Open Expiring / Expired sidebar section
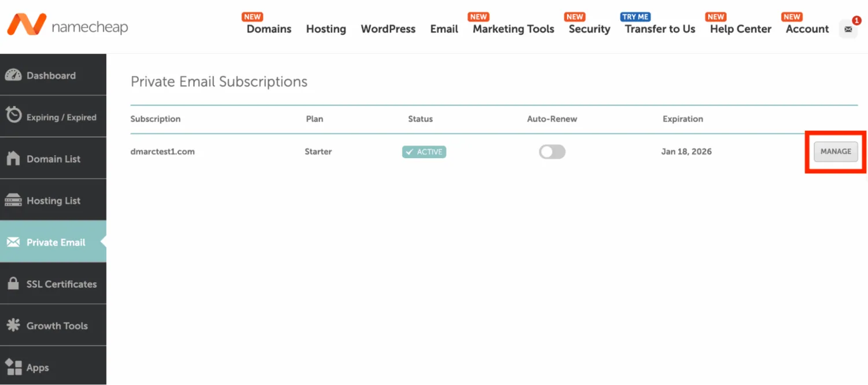Viewport: 868px width, 385px height. [53, 116]
